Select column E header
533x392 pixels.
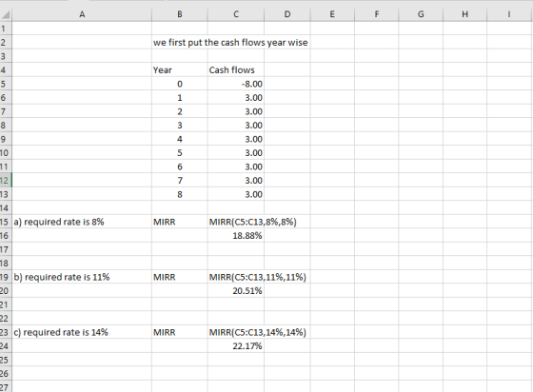[x=332, y=14]
